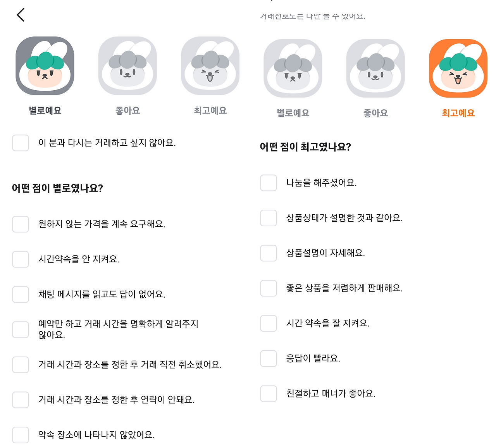496x448 pixels.
Task: Check '원하지 않는 가격을 계속 요구해요'
Action: coord(21,224)
